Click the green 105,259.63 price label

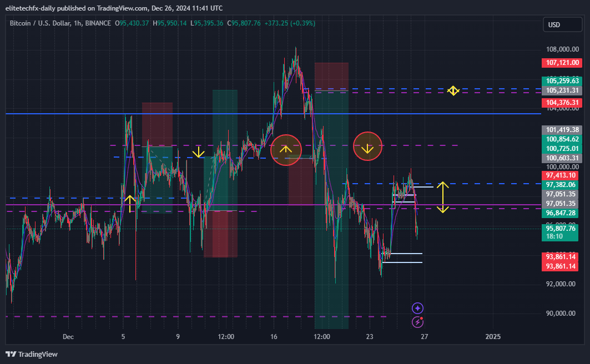(x=562, y=81)
